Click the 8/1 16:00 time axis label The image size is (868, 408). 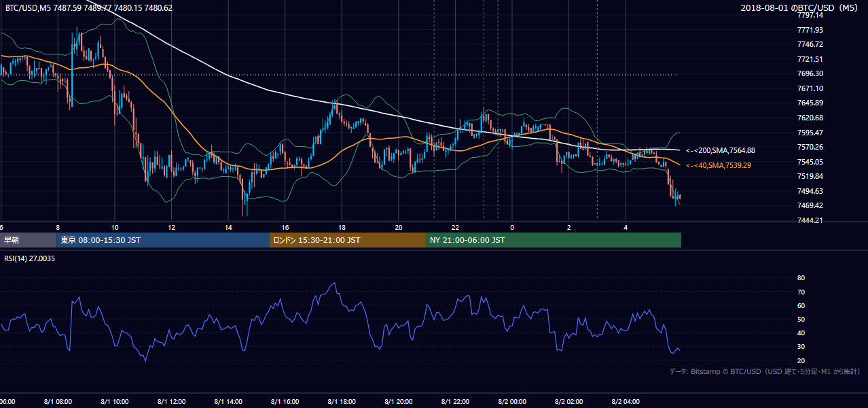[285, 402]
